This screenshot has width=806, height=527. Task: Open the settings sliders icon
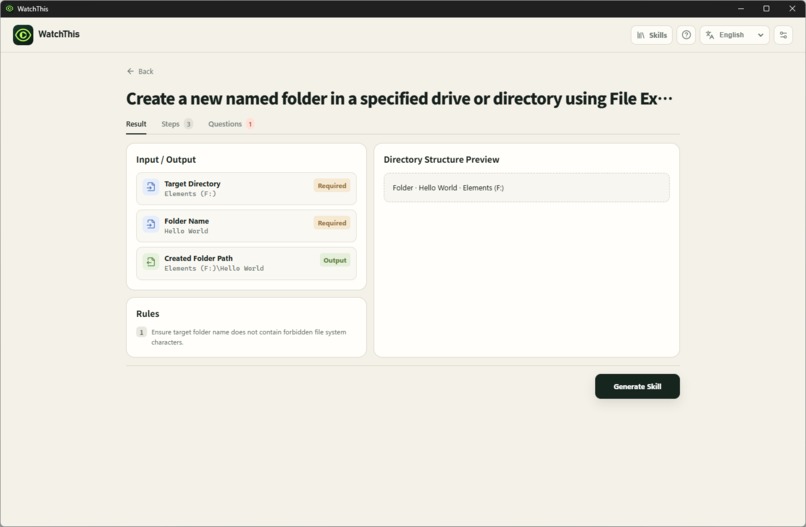[x=783, y=35]
